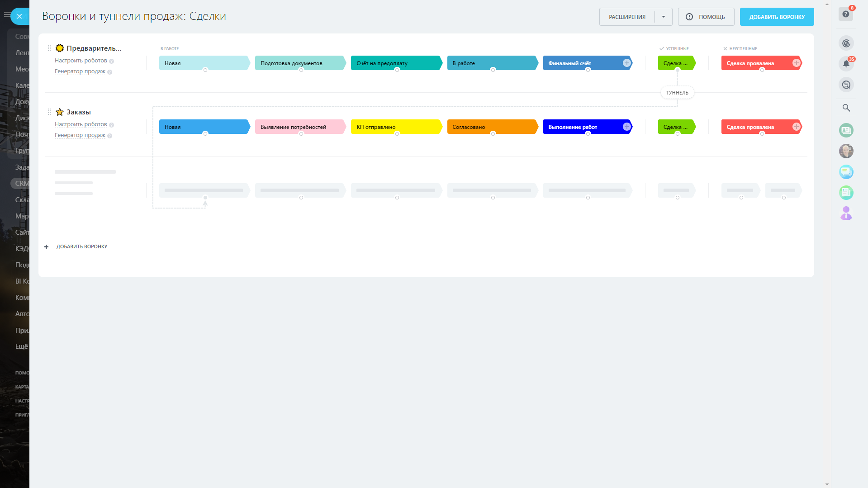Click tunnel connector dot under КП отправлено
868x488 pixels.
[x=397, y=134]
